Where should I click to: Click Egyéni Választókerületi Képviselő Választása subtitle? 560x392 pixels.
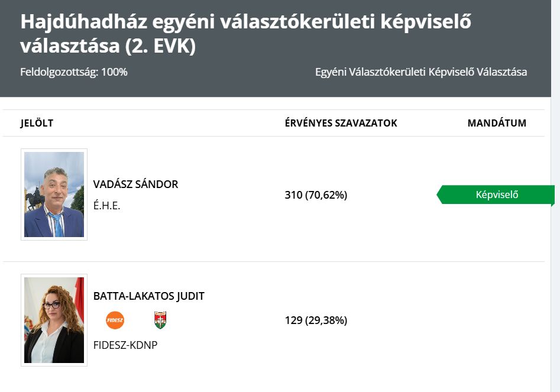[x=421, y=72]
